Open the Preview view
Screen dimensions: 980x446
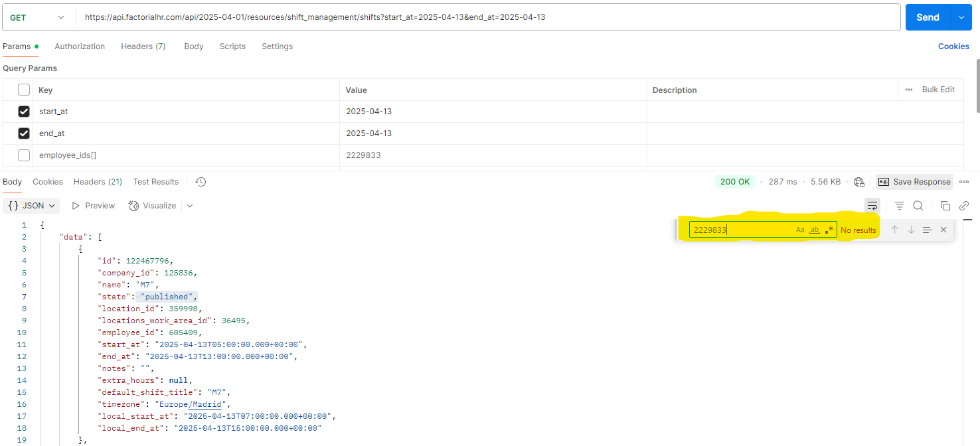coord(93,206)
